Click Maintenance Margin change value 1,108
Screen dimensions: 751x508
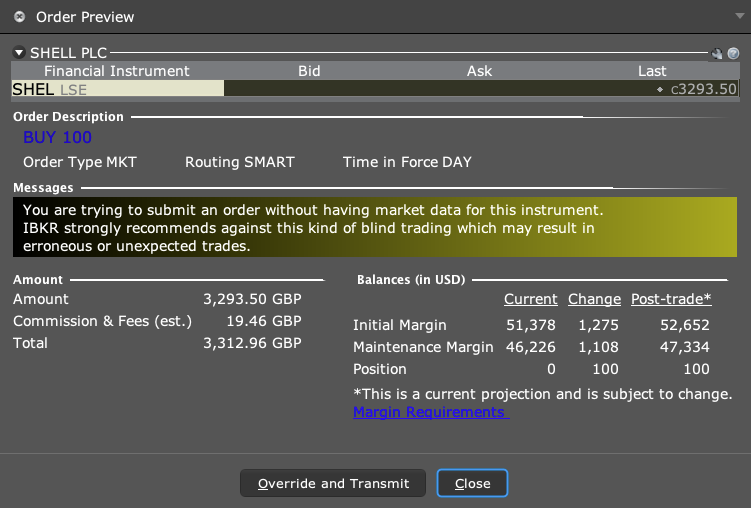point(599,347)
